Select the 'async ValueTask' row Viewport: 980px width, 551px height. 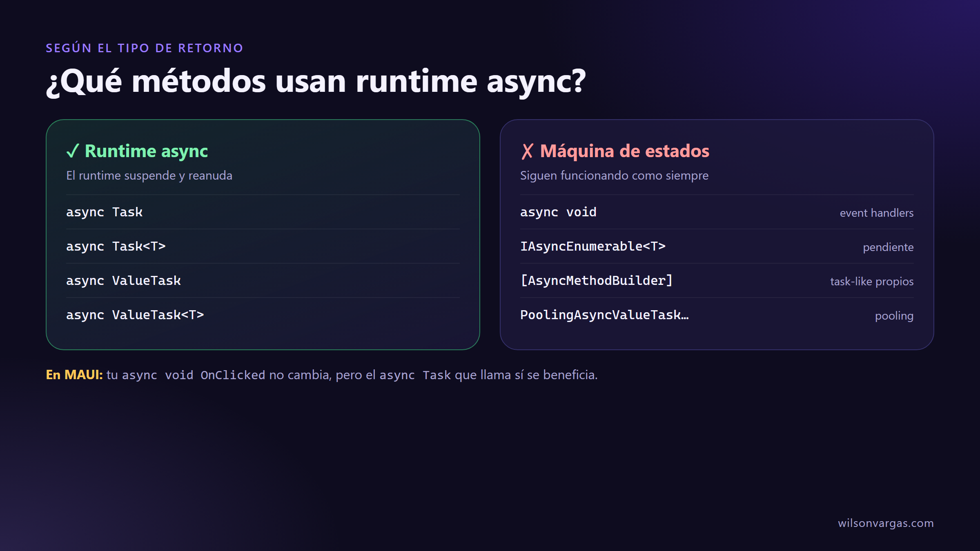click(263, 281)
